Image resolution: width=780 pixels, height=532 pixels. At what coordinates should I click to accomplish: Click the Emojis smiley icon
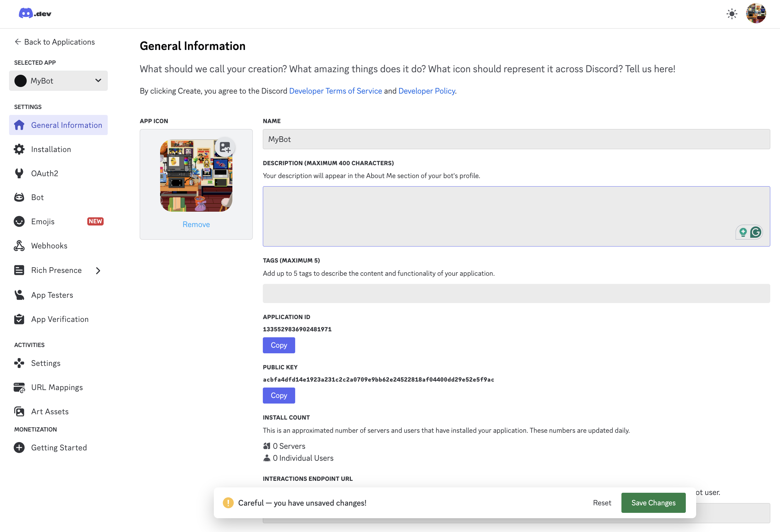[19, 221]
